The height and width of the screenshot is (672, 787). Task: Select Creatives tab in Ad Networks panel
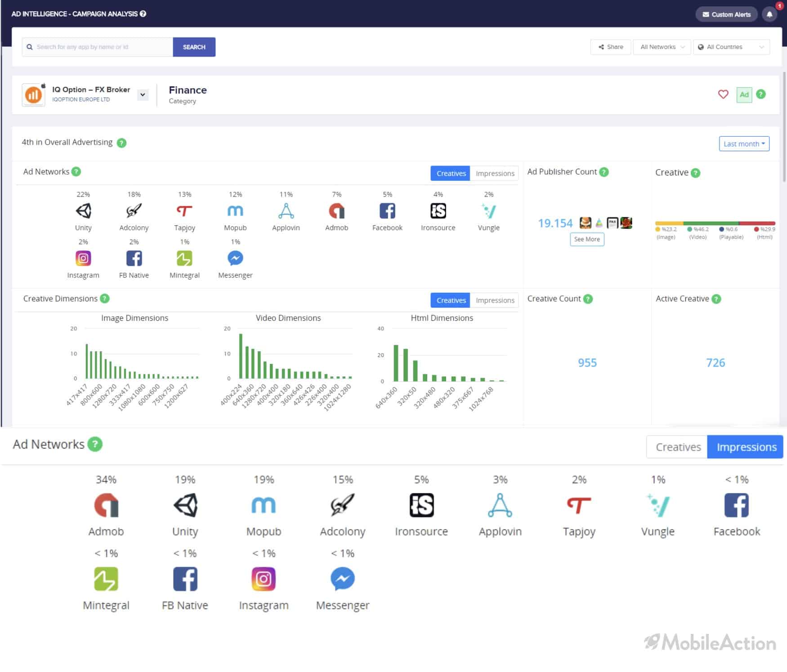[x=451, y=174]
